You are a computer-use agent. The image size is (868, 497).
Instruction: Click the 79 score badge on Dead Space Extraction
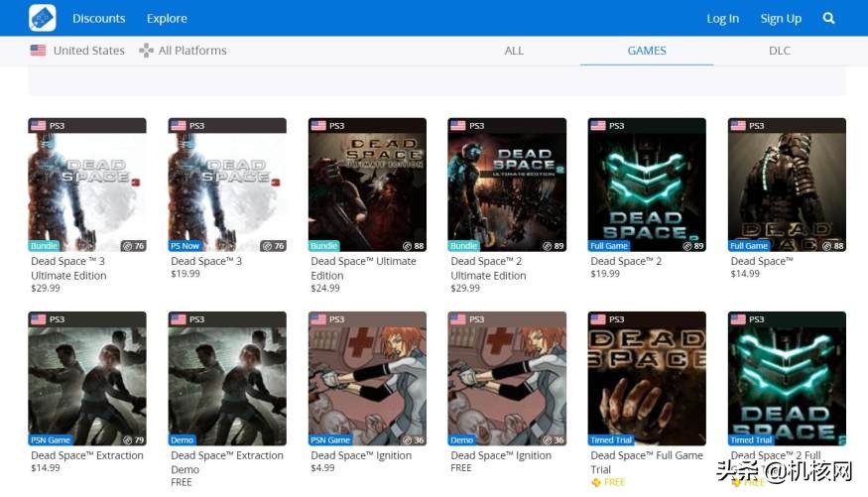(133, 440)
